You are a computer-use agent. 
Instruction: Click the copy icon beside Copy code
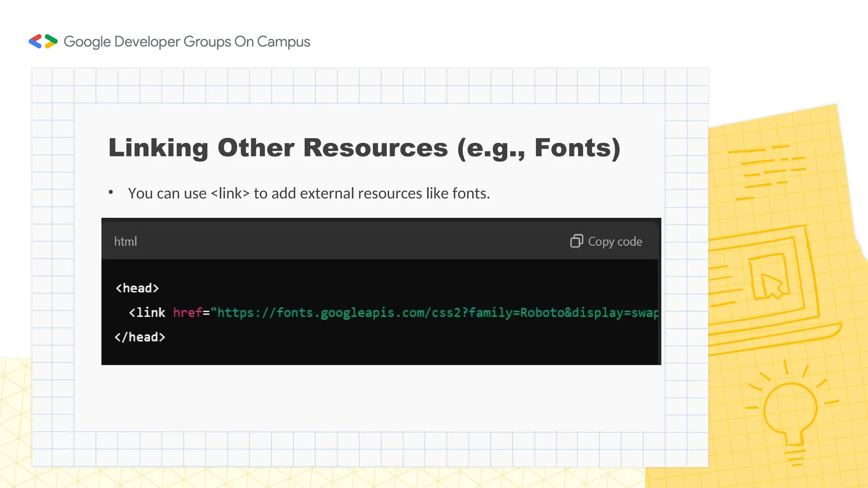pyautogui.click(x=576, y=241)
